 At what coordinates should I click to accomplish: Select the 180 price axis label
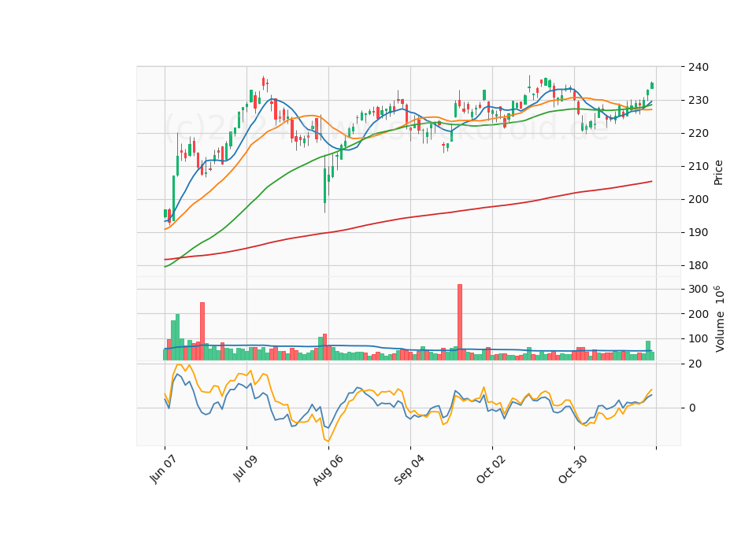pyautogui.click(x=699, y=265)
